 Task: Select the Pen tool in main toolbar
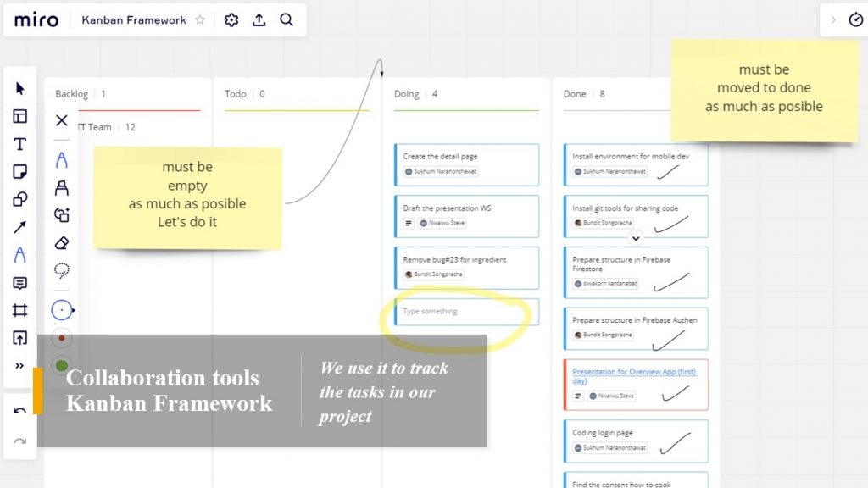click(x=20, y=255)
